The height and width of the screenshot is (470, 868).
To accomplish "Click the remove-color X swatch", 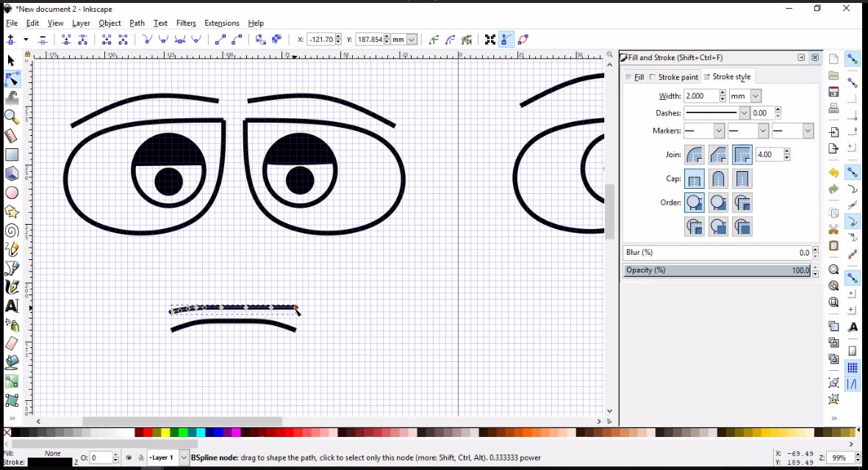I will tap(7, 433).
